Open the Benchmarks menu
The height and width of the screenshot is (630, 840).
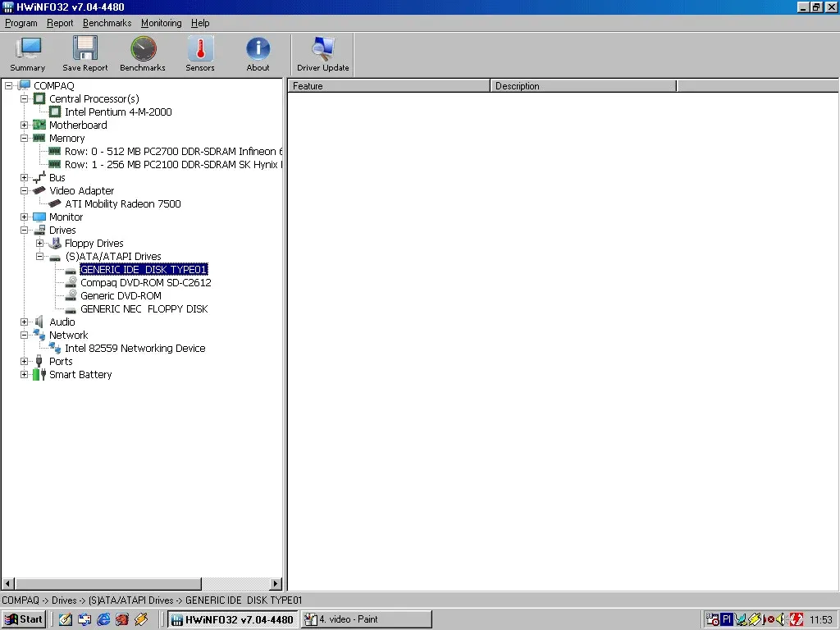coord(107,23)
